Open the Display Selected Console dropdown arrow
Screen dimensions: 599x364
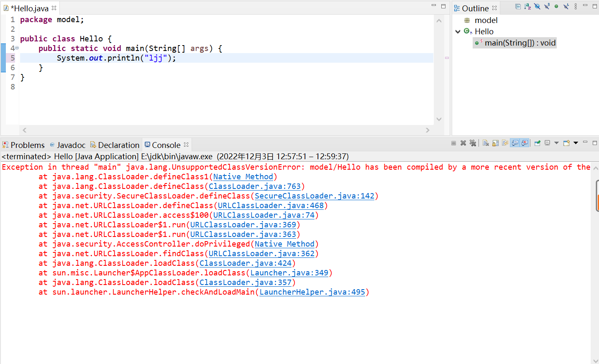[x=556, y=143]
